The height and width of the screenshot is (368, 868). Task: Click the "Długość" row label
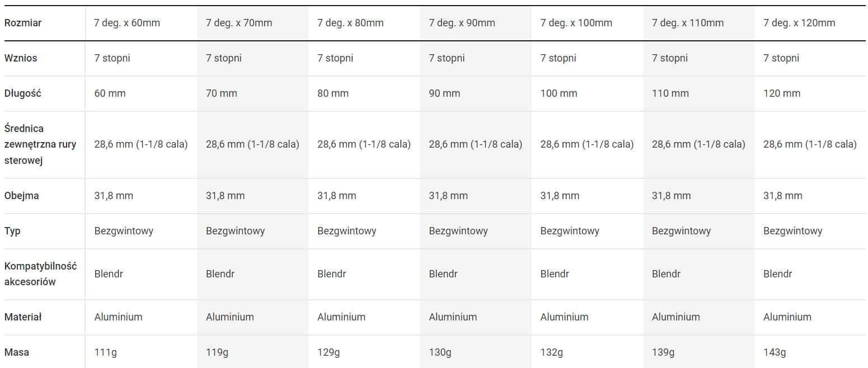pos(23,93)
